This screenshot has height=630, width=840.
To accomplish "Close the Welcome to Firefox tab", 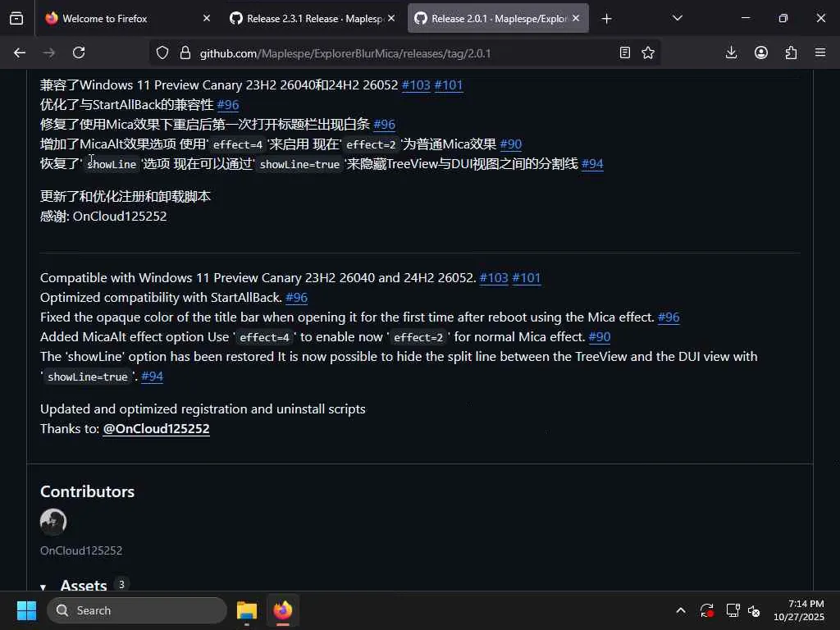I will click(207, 18).
